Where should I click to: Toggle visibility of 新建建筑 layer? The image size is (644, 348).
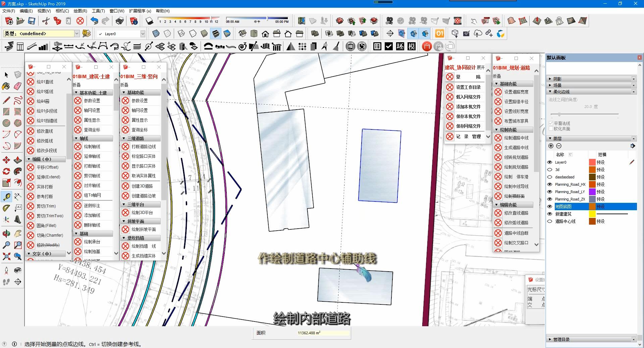point(550,214)
